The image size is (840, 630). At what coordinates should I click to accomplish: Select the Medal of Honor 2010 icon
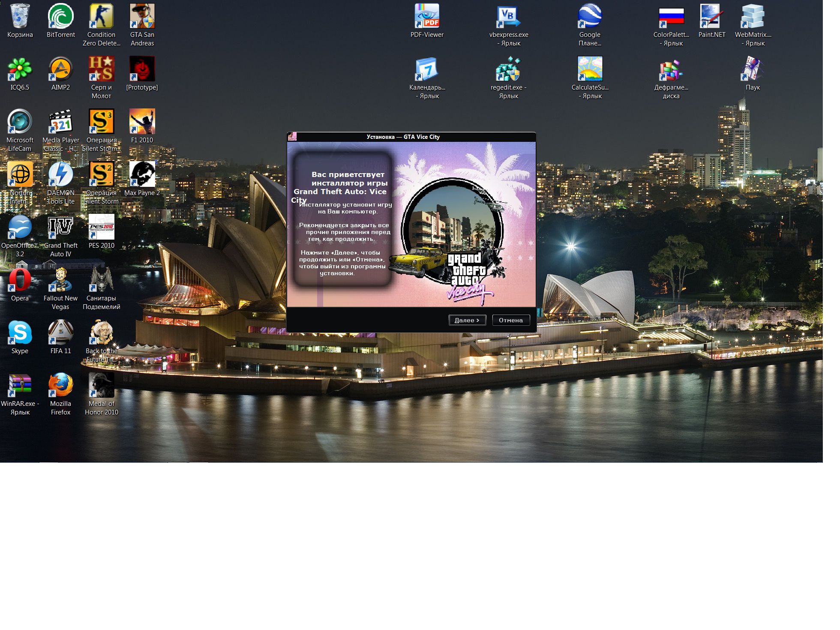[101, 385]
